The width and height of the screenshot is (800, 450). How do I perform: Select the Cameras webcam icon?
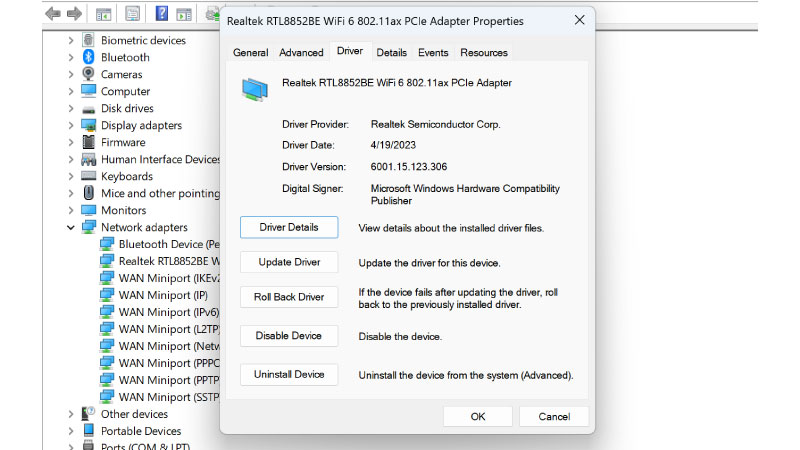89,75
